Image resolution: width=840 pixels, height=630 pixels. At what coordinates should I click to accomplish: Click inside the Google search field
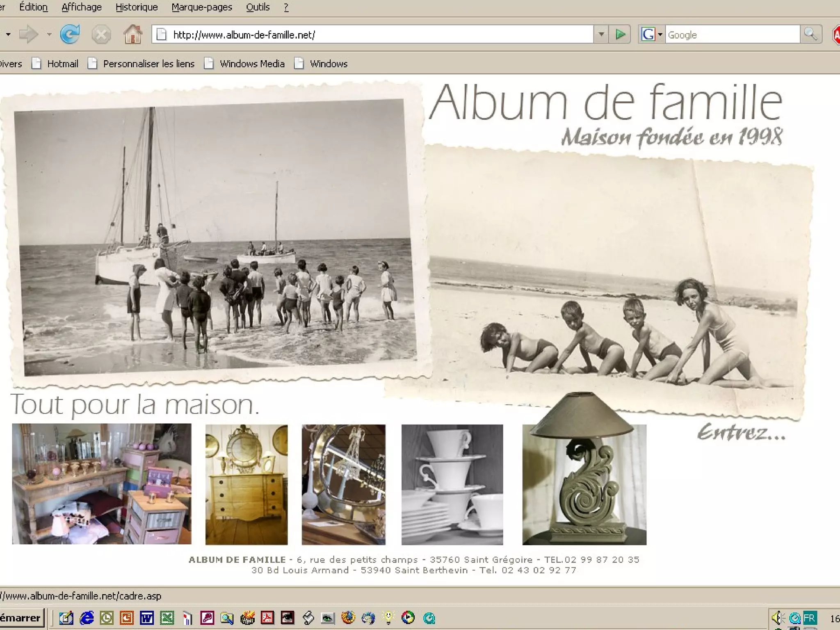coord(732,35)
